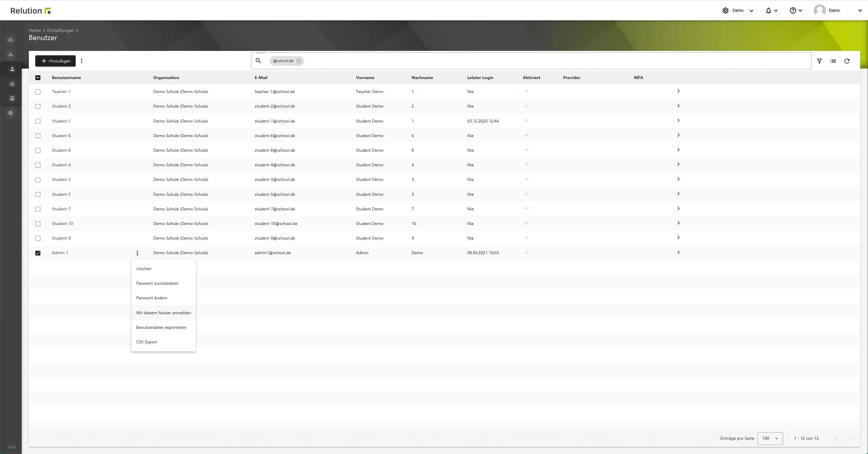
Task: Open the device users icon in sidebar
Action: (11, 54)
